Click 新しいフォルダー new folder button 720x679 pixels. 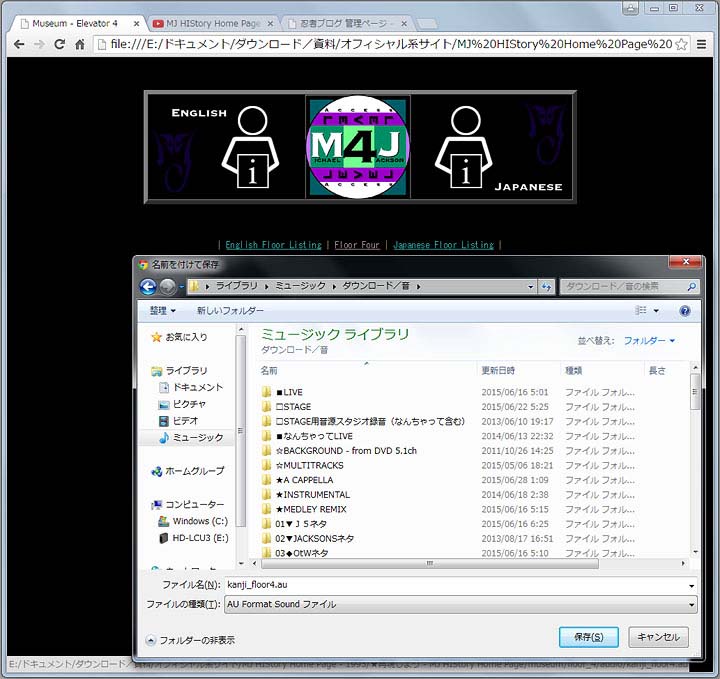click(x=231, y=311)
